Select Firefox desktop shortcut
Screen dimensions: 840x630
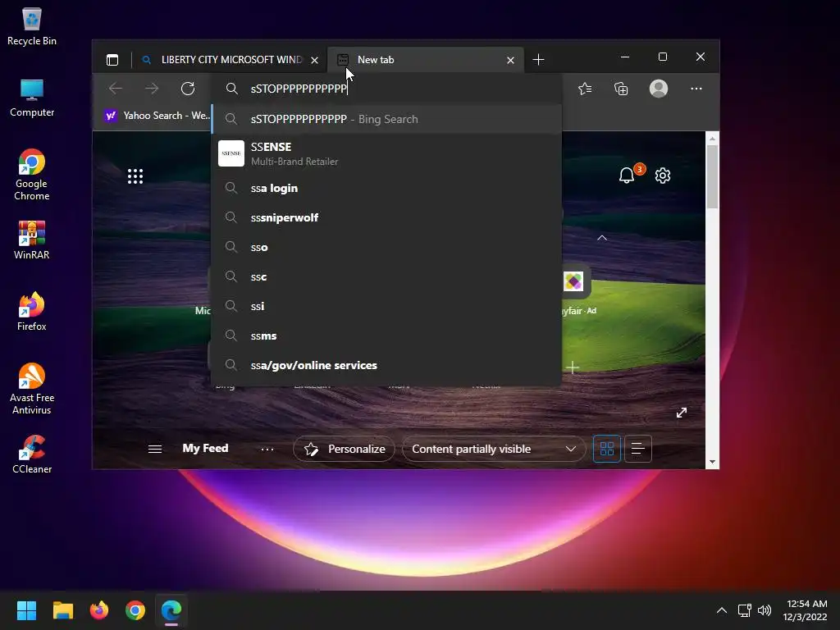(x=32, y=312)
